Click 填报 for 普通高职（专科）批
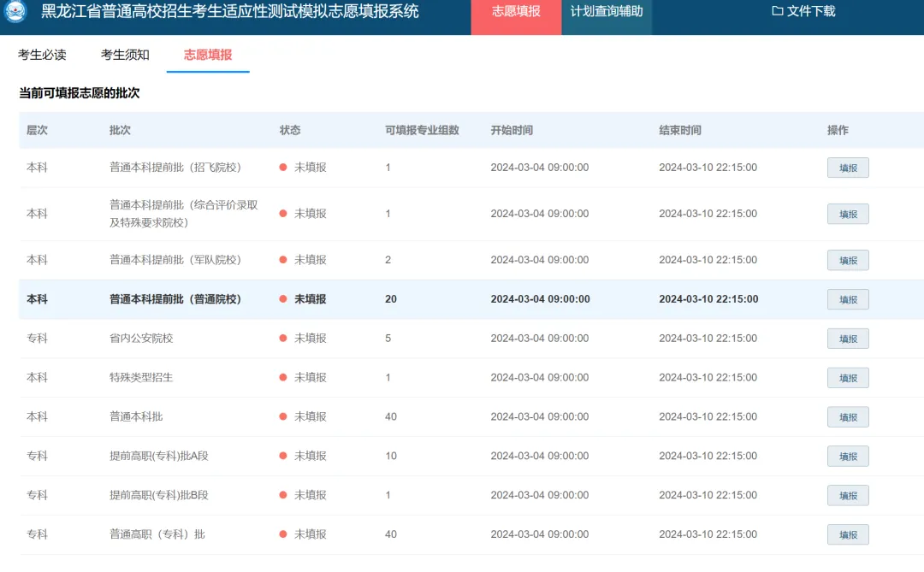 848,535
